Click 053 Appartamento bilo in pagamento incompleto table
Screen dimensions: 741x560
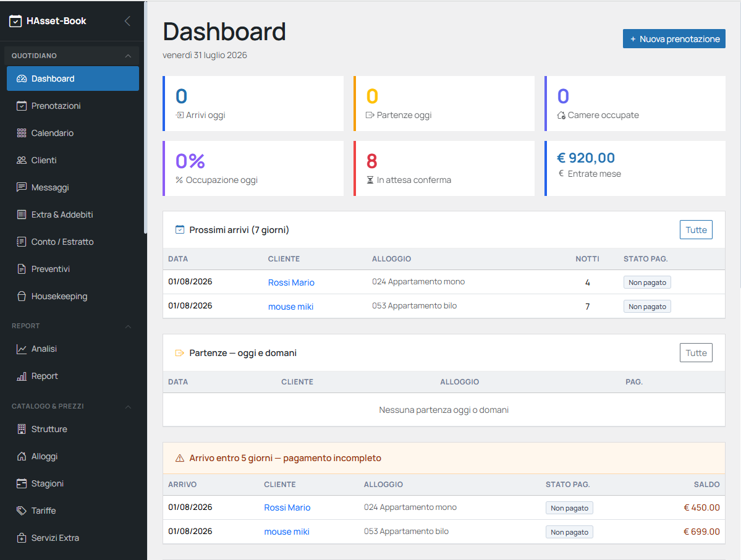[406, 531]
